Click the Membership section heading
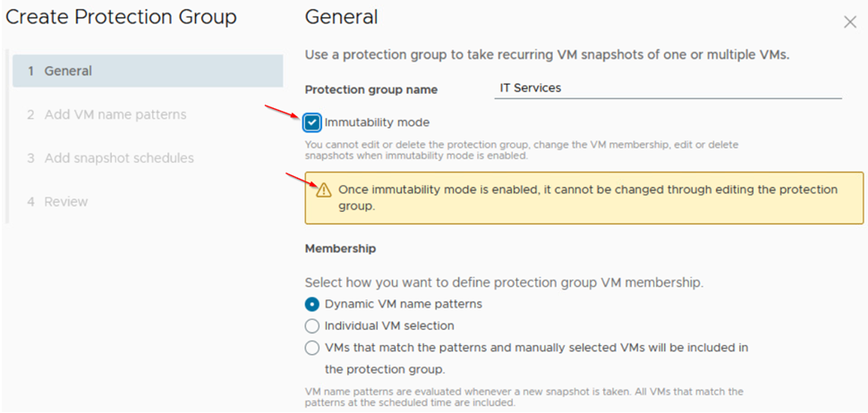Image resolution: width=868 pixels, height=413 pixels. point(340,249)
